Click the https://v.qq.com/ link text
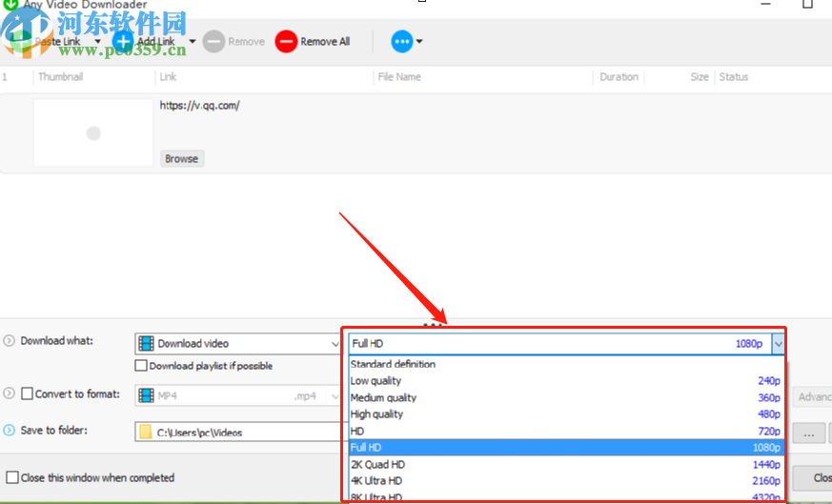Screen dimensions: 832x504 point(199,105)
